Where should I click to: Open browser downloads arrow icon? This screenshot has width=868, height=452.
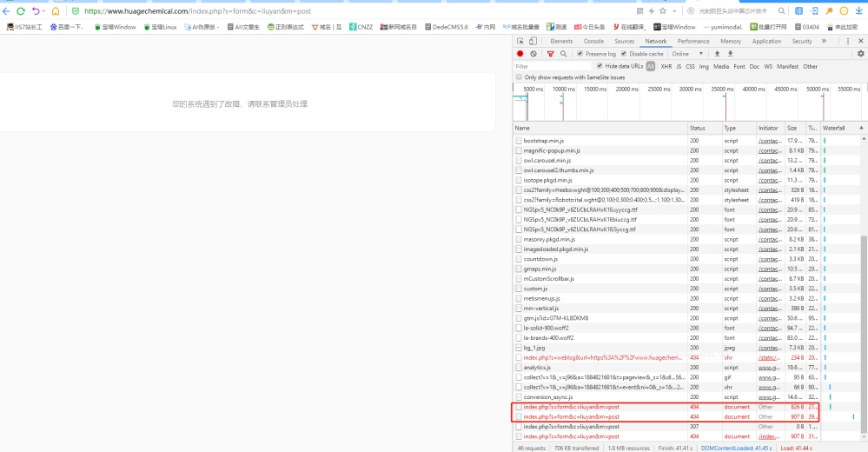point(858,11)
